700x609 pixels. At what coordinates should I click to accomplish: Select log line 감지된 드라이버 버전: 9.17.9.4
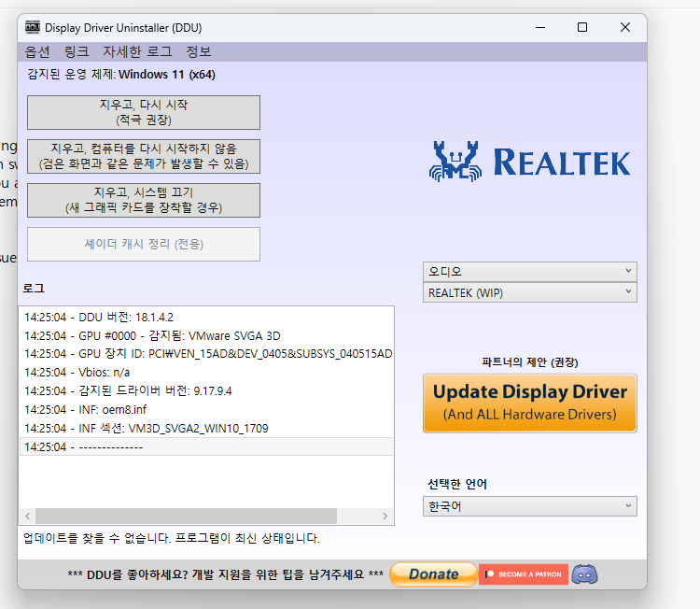206,391
